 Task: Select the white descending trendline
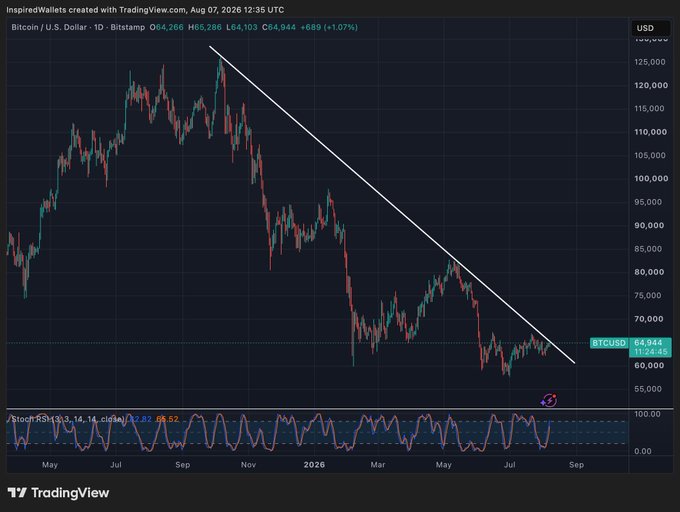coord(392,204)
